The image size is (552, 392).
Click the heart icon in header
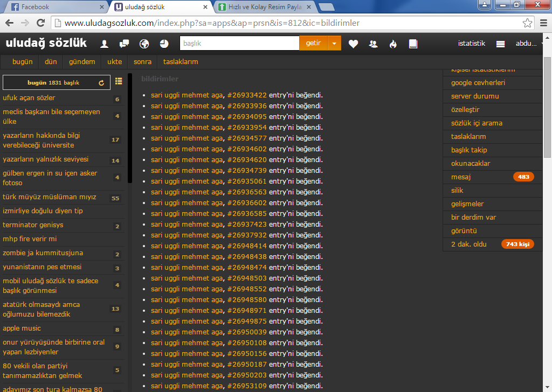click(x=353, y=44)
